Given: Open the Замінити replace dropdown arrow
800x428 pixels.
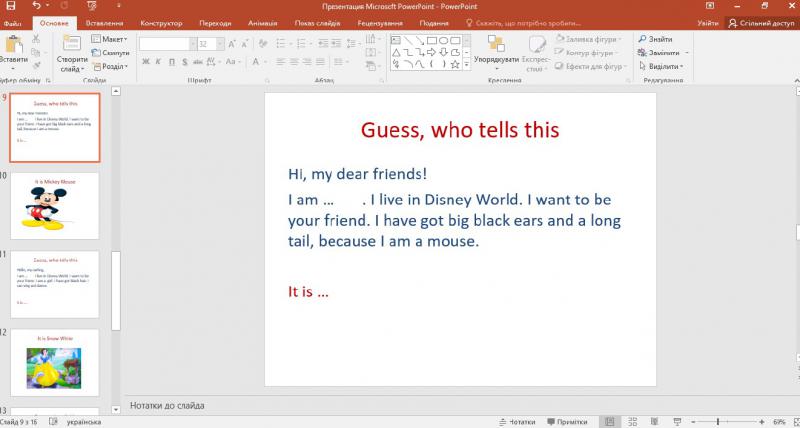Looking at the screenshot, I should 687,53.
